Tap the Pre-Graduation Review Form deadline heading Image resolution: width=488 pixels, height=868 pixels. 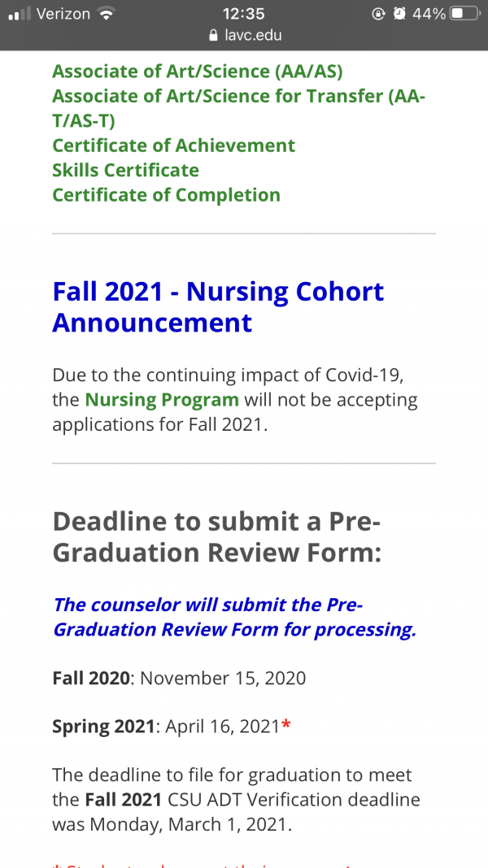click(x=216, y=537)
